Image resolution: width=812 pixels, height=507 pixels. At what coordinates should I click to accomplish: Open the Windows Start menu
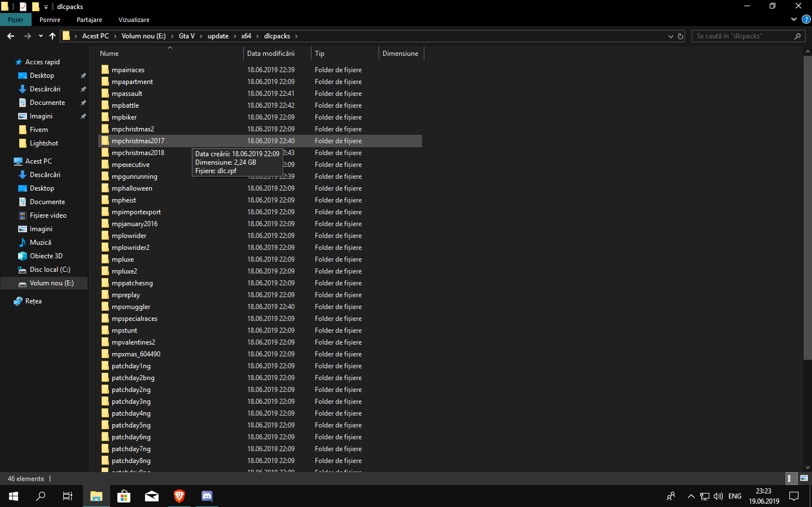click(x=14, y=496)
